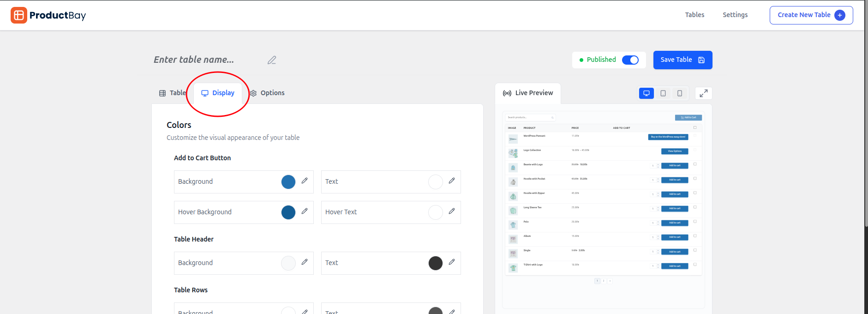
Task: Click the table name input field
Action: [208, 60]
